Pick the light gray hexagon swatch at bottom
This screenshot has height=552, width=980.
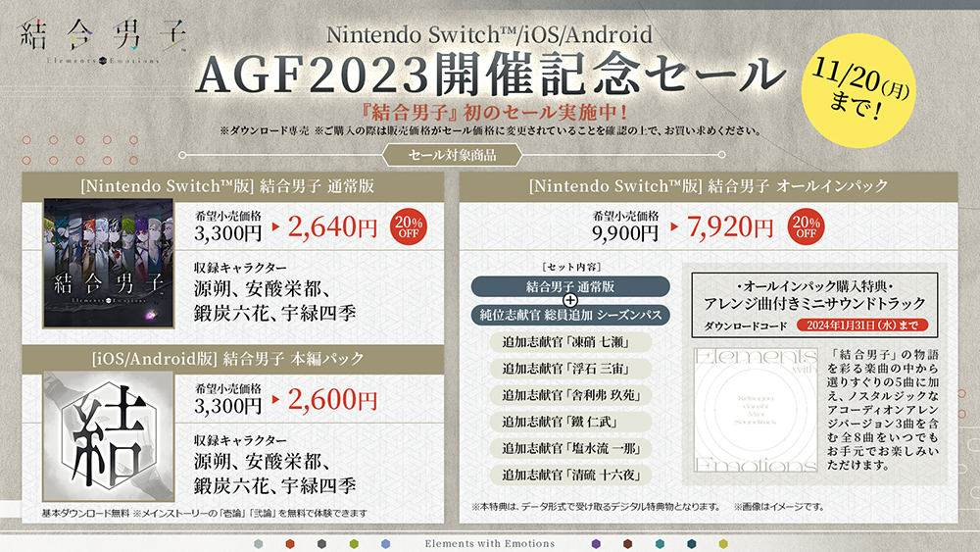pyautogui.click(x=259, y=544)
